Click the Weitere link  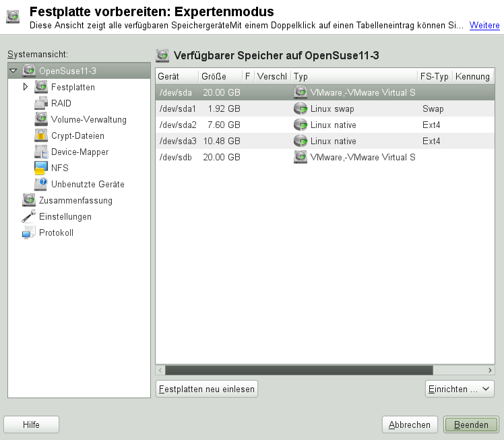[484, 25]
